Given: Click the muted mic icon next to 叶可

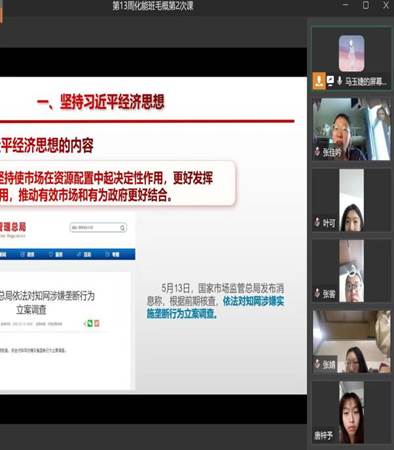Looking at the screenshot, I should coord(317,222).
